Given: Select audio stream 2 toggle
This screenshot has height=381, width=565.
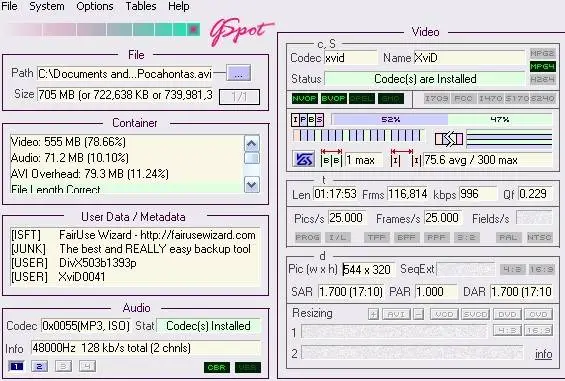Looking at the screenshot, I should click(x=39, y=367).
